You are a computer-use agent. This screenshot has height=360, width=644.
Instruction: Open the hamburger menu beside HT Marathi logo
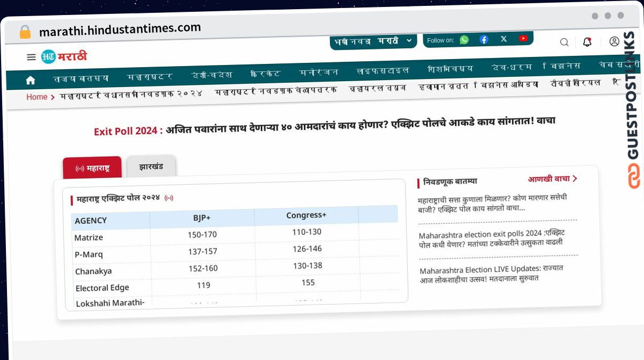tap(31, 57)
